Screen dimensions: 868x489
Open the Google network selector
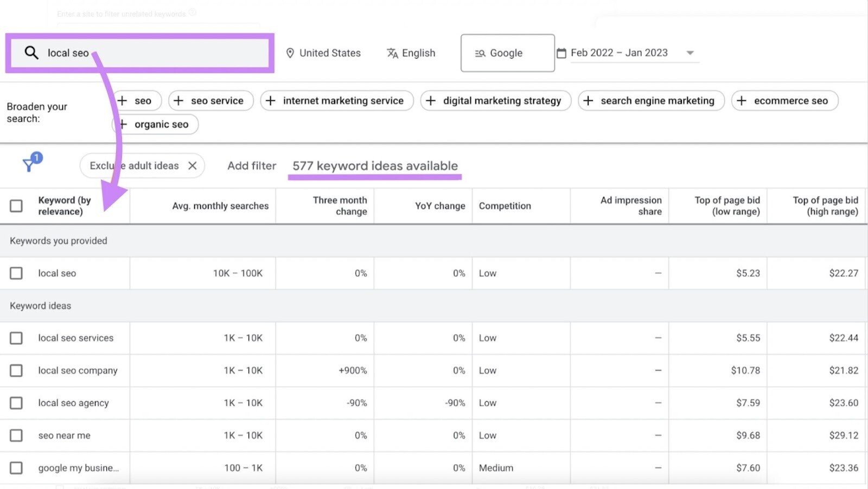pyautogui.click(x=507, y=53)
